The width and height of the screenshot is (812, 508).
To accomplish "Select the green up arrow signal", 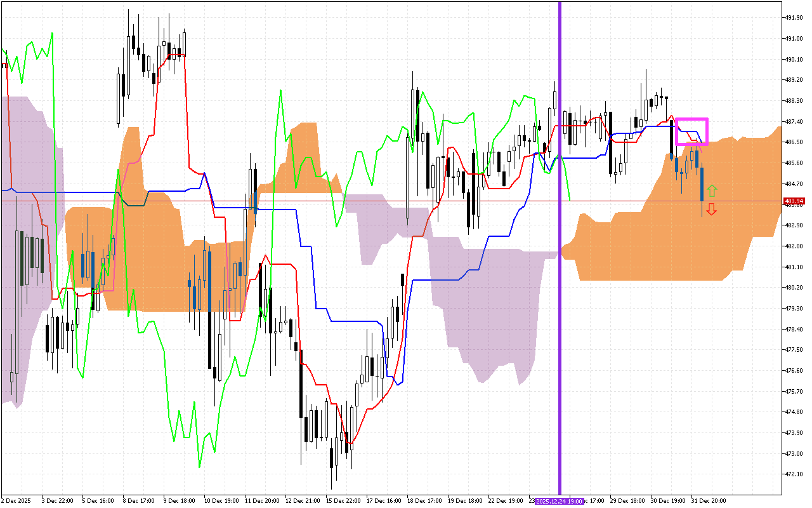I will pos(712,190).
